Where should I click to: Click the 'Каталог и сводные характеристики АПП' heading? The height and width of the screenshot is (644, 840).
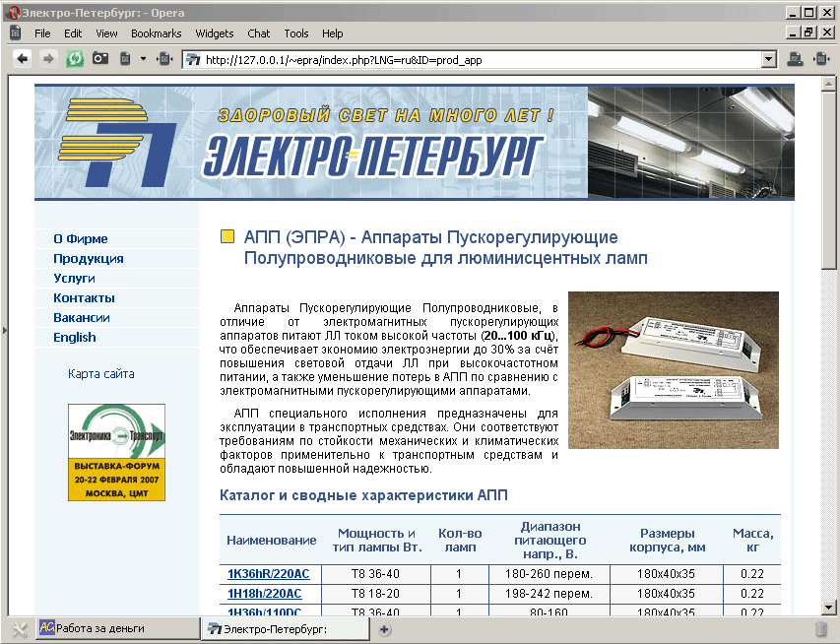point(363,495)
